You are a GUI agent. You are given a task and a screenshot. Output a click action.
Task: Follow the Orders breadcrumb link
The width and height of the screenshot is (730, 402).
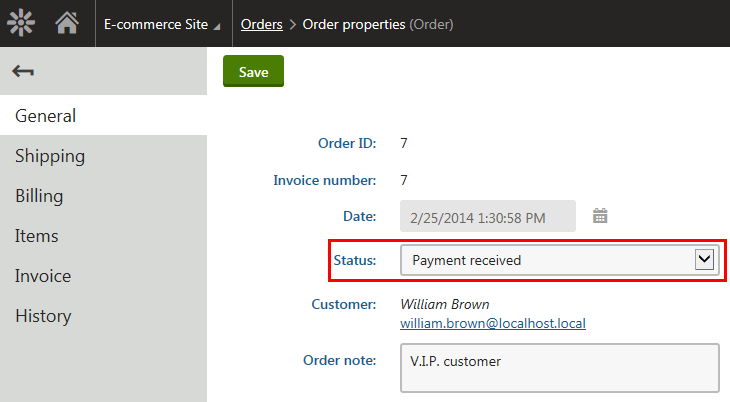[x=262, y=24]
